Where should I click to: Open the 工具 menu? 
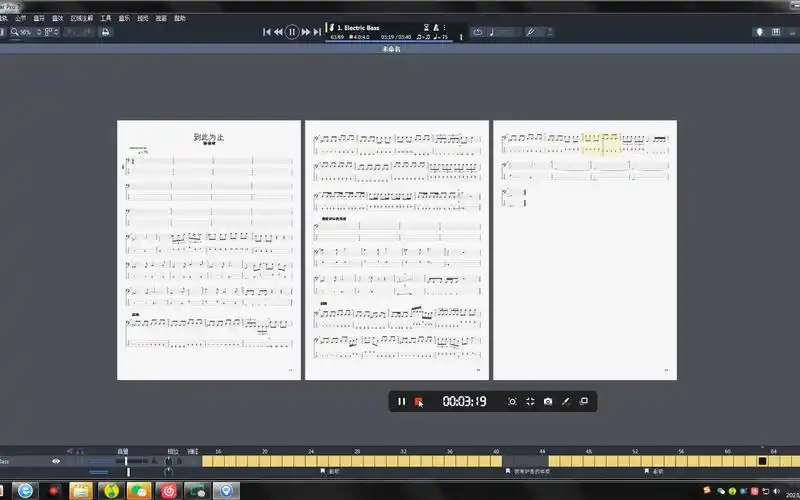(x=105, y=18)
